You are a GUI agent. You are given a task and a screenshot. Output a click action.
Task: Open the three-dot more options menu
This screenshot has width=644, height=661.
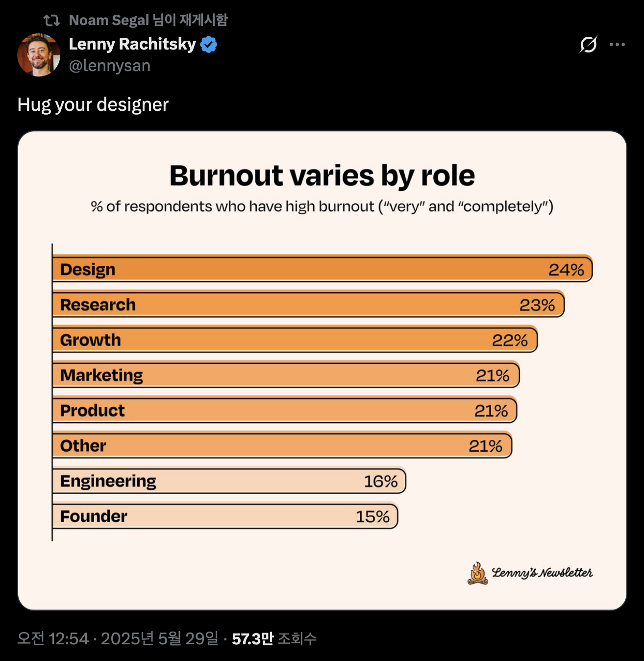617,45
